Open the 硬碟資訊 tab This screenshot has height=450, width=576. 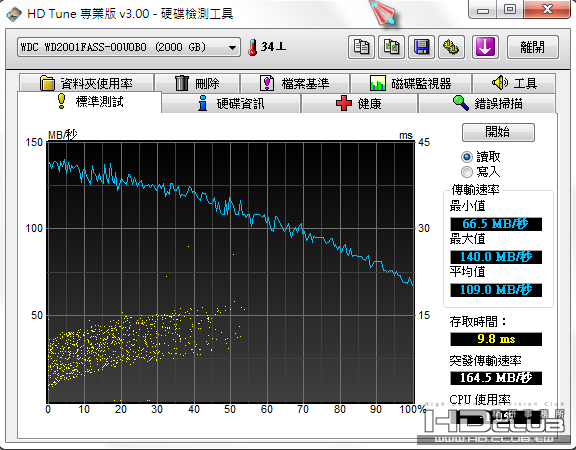231,103
